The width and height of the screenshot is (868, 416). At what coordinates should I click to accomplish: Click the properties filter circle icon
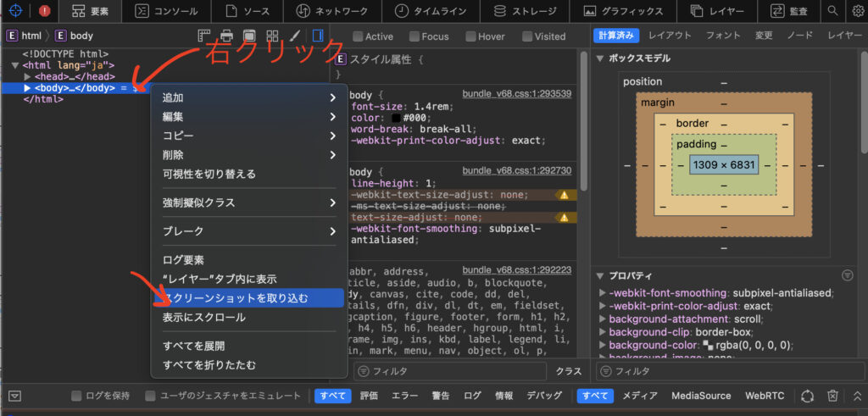click(847, 275)
